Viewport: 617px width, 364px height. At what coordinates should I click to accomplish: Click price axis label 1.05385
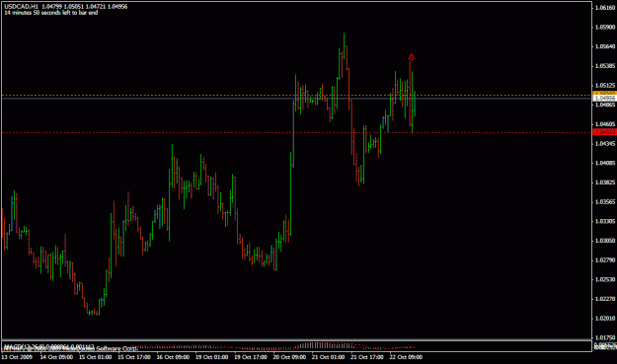click(x=605, y=66)
